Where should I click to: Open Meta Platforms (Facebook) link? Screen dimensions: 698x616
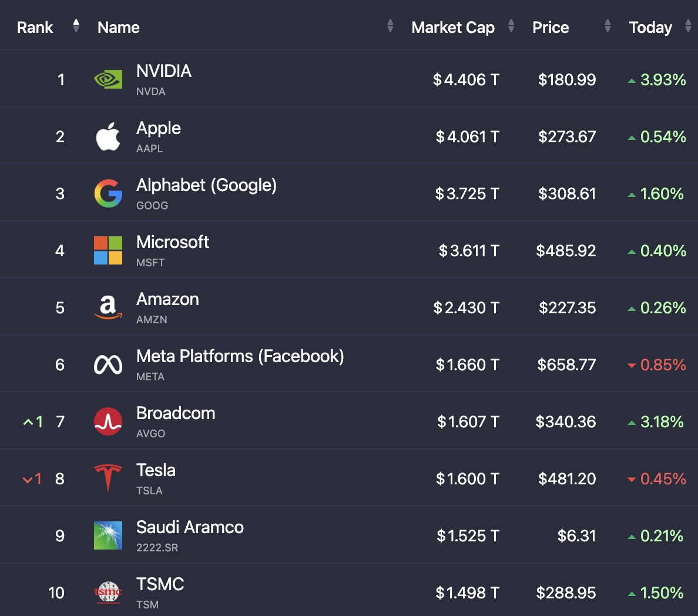(x=240, y=356)
